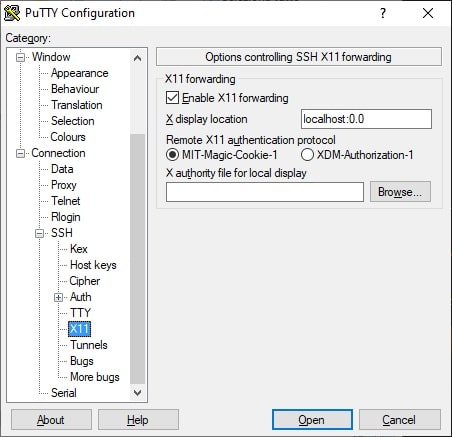Click the category tree scroll down arrow
Viewport: 452px width, 437px height.
click(137, 393)
